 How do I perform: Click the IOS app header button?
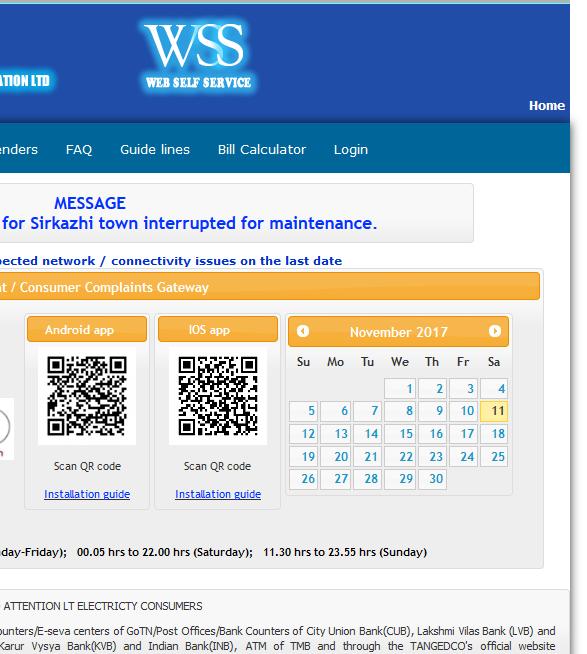tap(218, 329)
